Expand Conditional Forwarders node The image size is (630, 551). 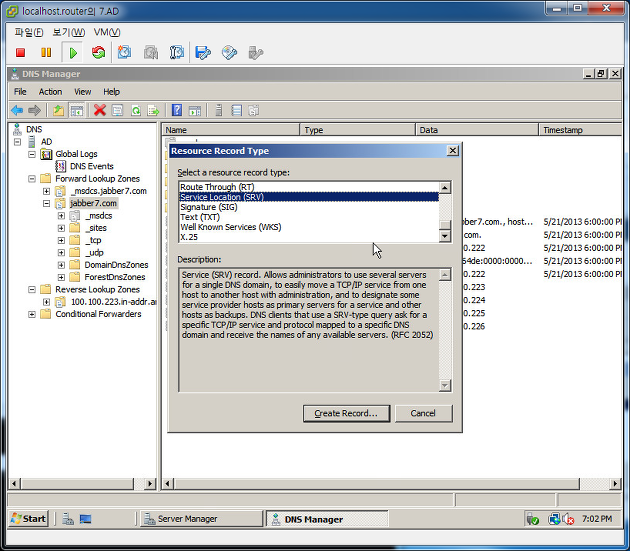[32, 314]
